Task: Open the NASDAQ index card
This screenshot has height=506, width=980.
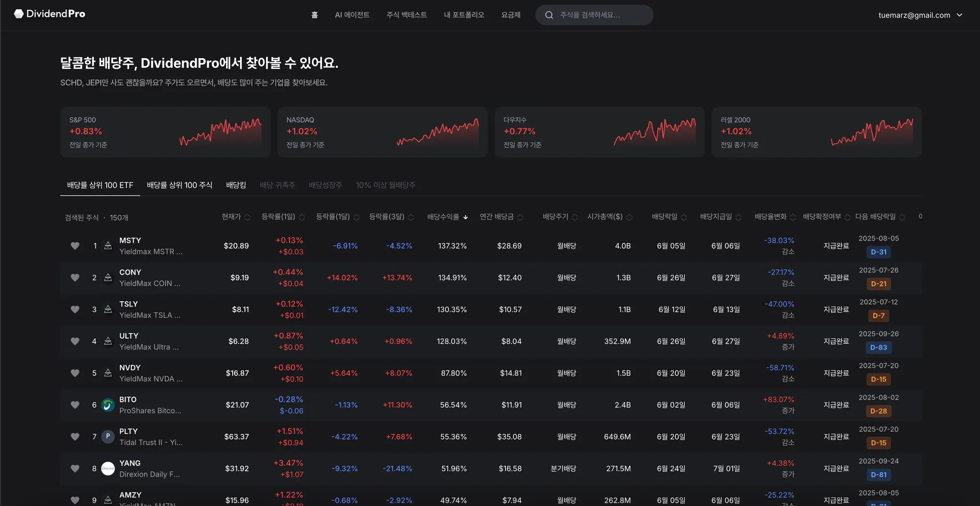Action: [382, 132]
